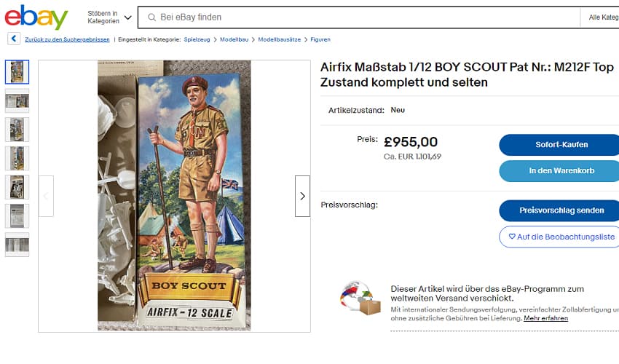Click "Zurück zu den Suchergebnissen" link
The width and height of the screenshot is (619, 364).
click(67, 39)
